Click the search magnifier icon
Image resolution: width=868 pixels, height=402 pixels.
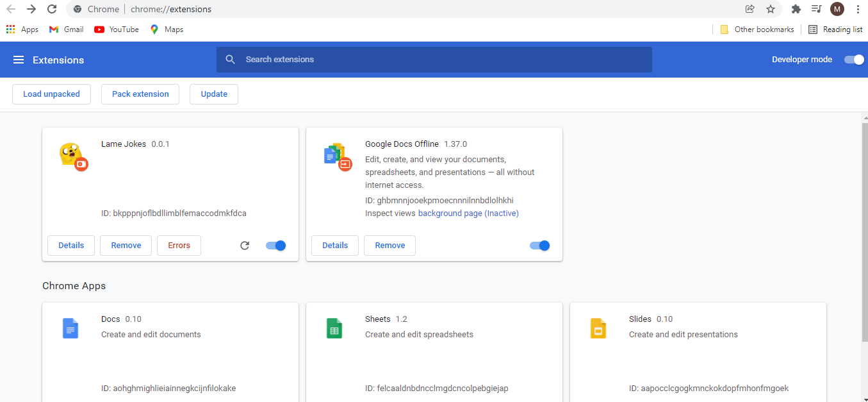pos(231,60)
